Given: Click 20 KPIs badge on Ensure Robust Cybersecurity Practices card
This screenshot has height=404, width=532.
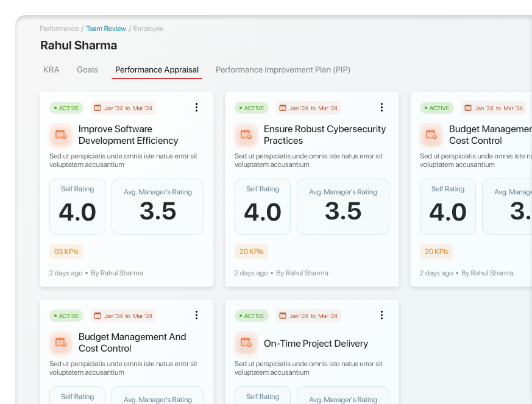Looking at the screenshot, I should coord(252,252).
